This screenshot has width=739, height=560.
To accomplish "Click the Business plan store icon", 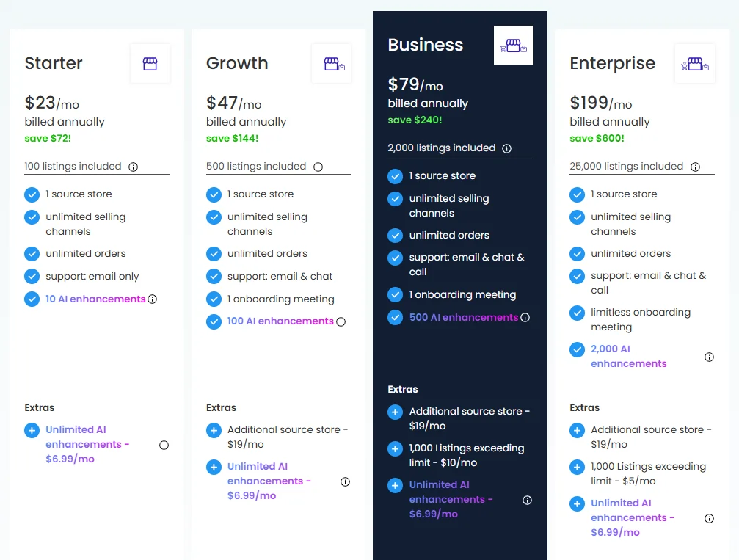I will [x=513, y=45].
